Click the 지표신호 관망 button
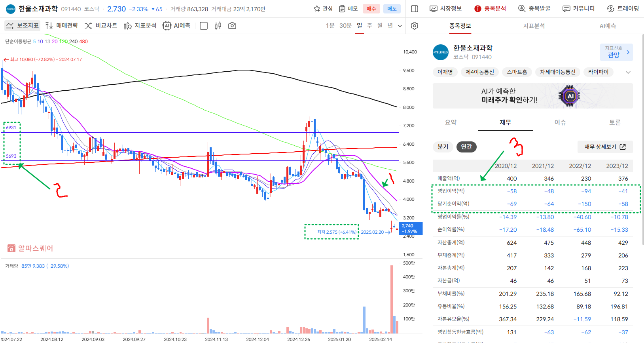 [616, 52]
